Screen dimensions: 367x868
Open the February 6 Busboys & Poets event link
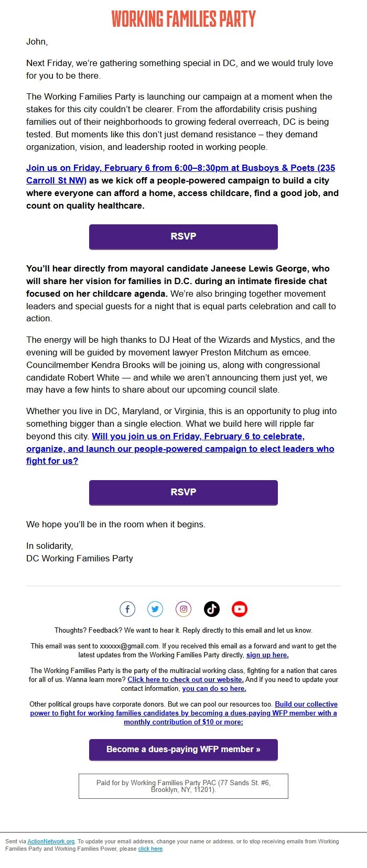pyautogui.click(x=157, y=168)
